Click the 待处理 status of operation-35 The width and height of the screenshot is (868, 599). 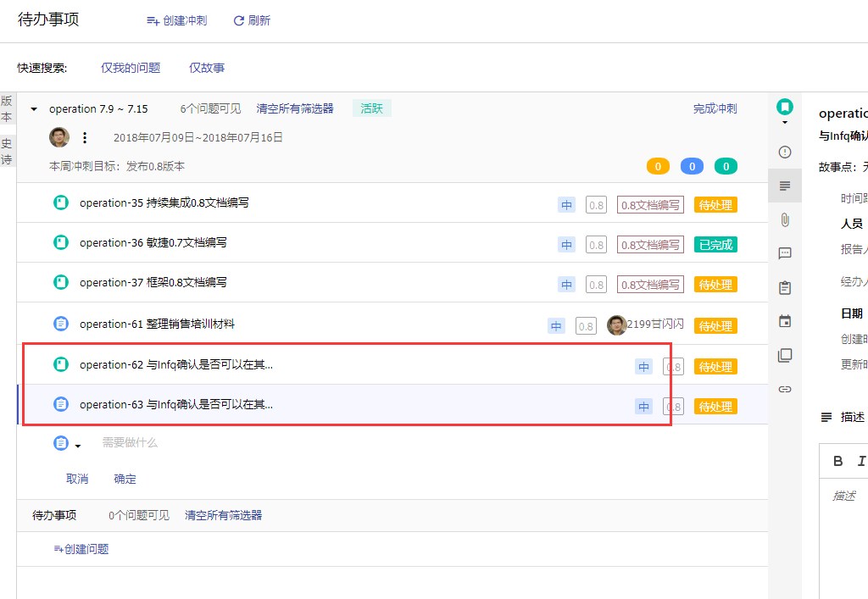pyautogui.click(x=715, y=205)
